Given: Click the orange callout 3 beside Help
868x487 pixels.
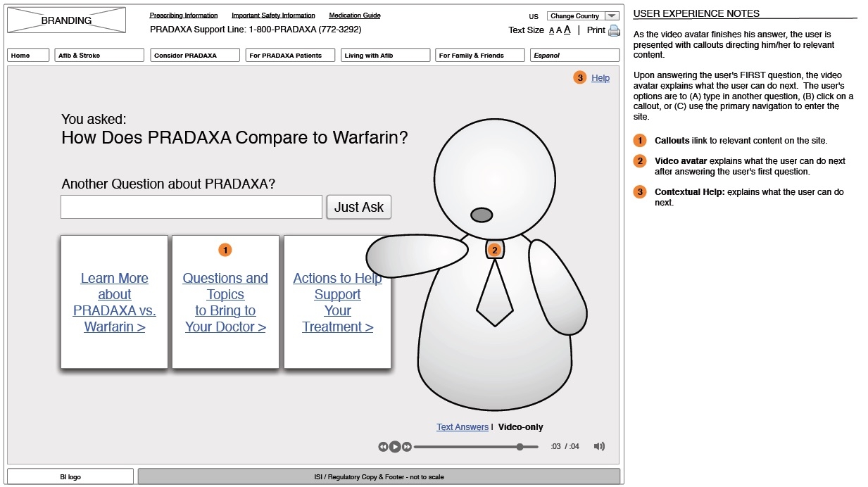Looking at the screenshot, I should (580, 77).
